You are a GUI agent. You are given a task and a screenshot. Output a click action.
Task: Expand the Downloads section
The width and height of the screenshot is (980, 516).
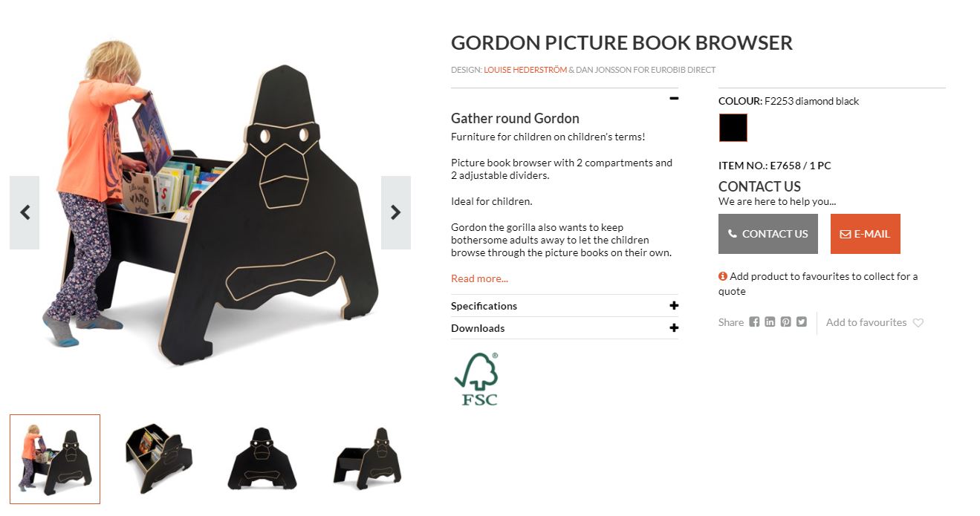(565, 328)
